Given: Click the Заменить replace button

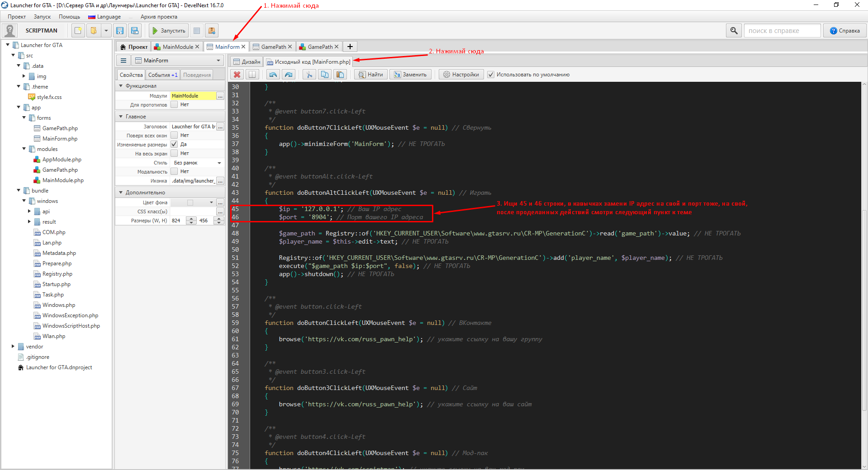Looking at the screenshot, I should 411,75.
